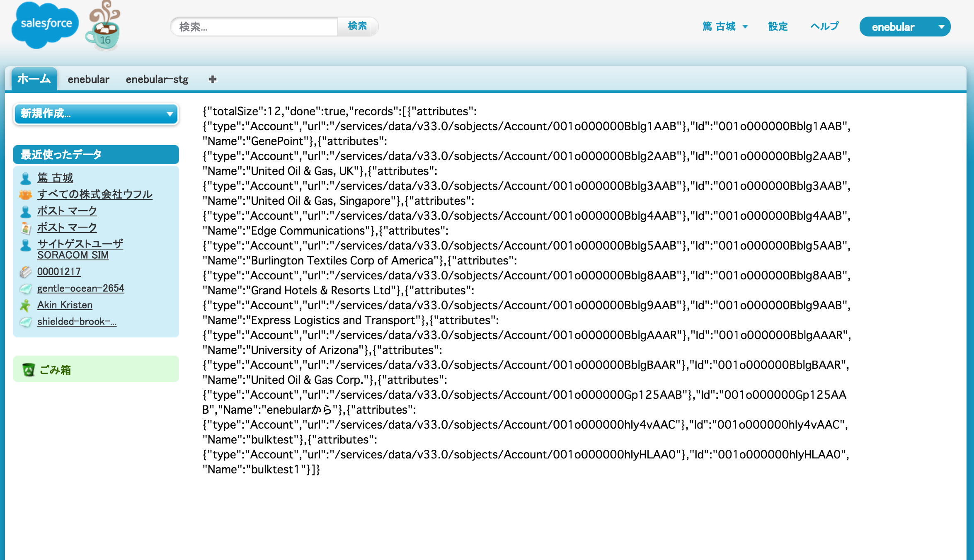This screenshot has width=974, height=560.
Task: Click the "Name":"University of Arizona" text
Action: [x=284, y=350]
